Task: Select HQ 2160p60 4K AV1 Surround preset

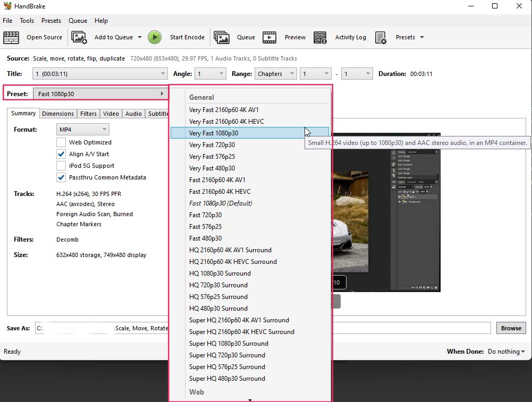Action: (x=250, y=250)
